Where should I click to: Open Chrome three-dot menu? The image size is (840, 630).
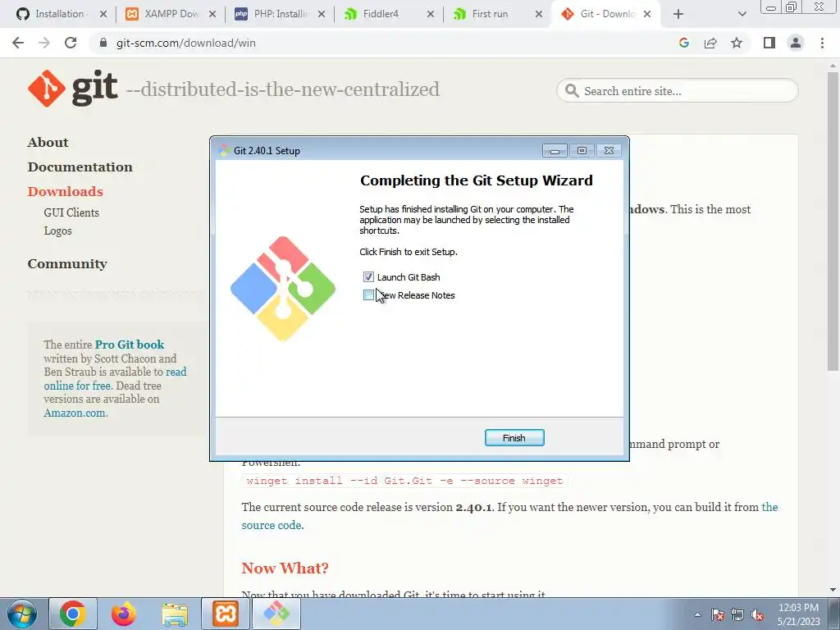[x=822, y=43]
